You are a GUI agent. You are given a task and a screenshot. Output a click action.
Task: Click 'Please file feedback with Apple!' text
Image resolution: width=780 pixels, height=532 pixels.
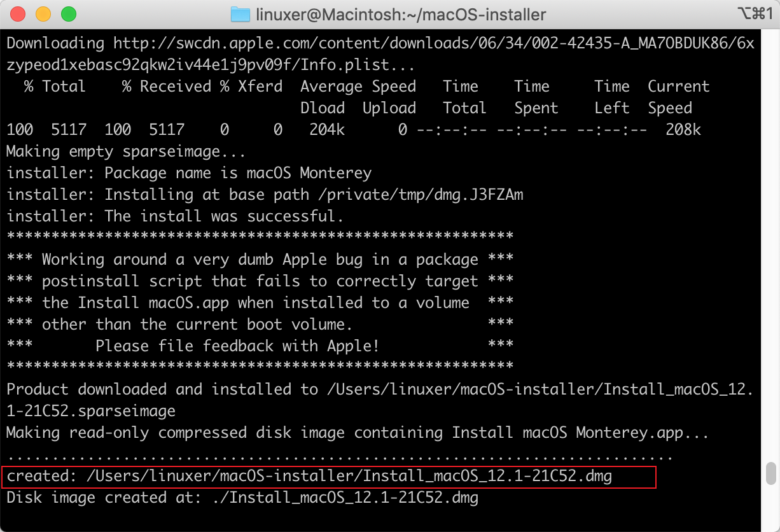point(237,346)
